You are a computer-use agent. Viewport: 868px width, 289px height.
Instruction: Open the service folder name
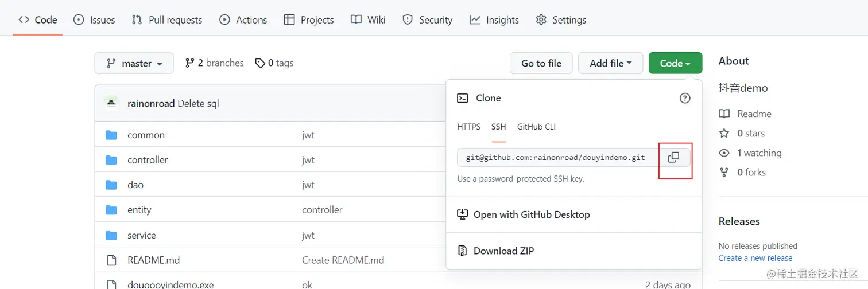pos(142,235)
